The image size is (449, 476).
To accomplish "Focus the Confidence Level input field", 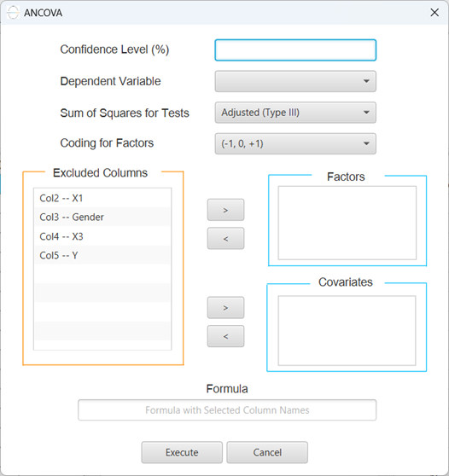I will point(295,50).
